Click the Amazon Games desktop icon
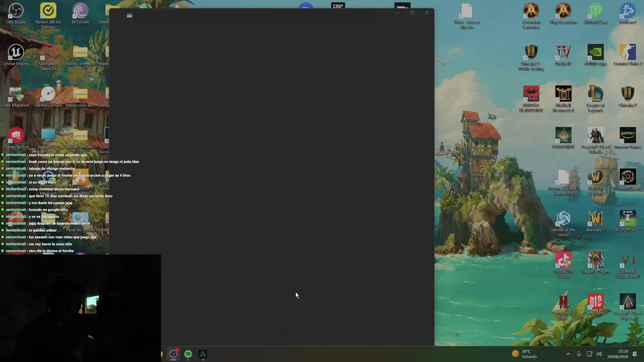644x362 pixels. point(628,138)
